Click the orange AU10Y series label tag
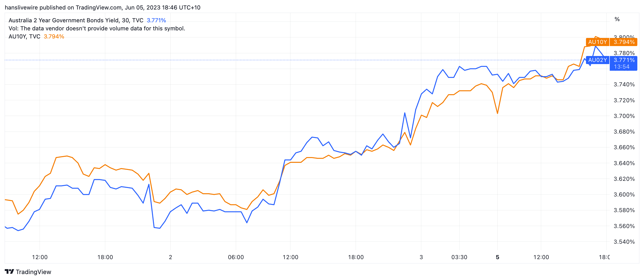Image resolution: width=644 pixels, height=280 pixels. pos(597,42)
